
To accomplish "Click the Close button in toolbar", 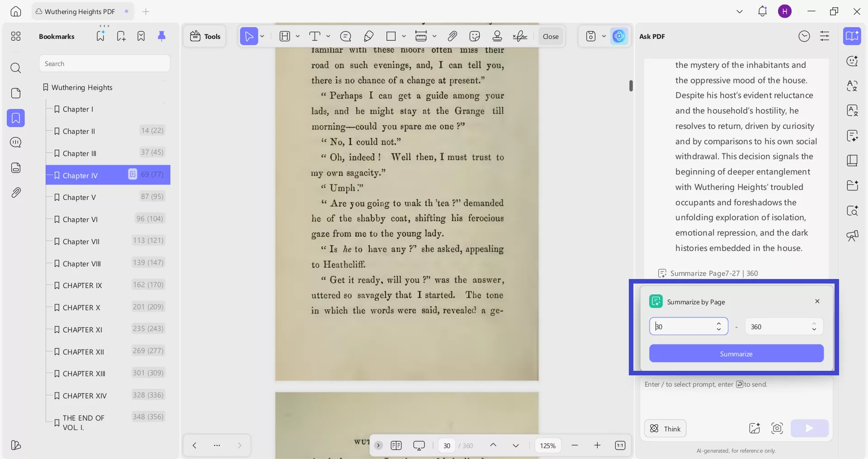I will click(x=550, y=36).
